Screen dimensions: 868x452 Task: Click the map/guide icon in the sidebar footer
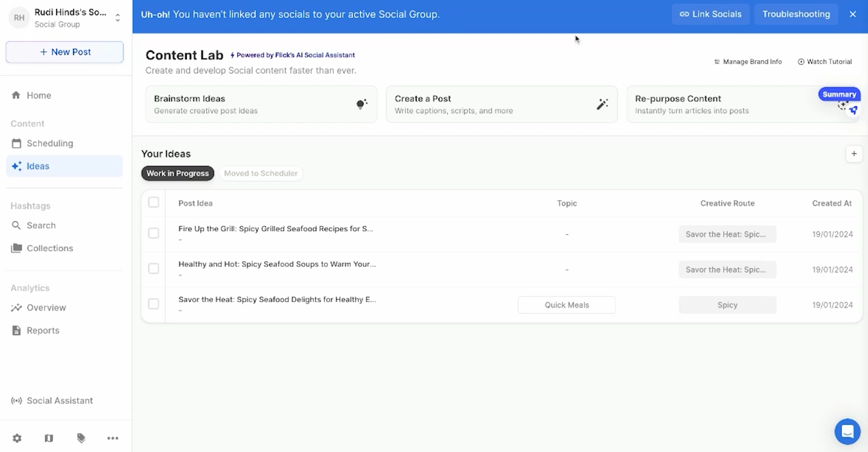pos(49,438)
